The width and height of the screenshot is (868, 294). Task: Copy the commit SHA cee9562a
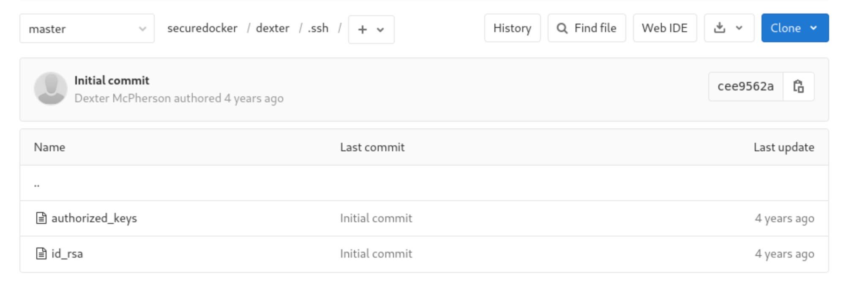tap(798, 87)
